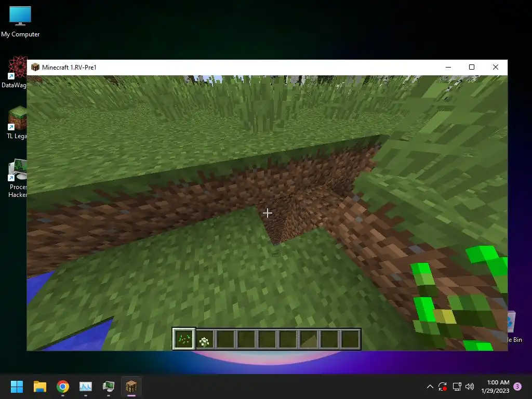Switch to Minecraft taskbar button

coord(131,387)
